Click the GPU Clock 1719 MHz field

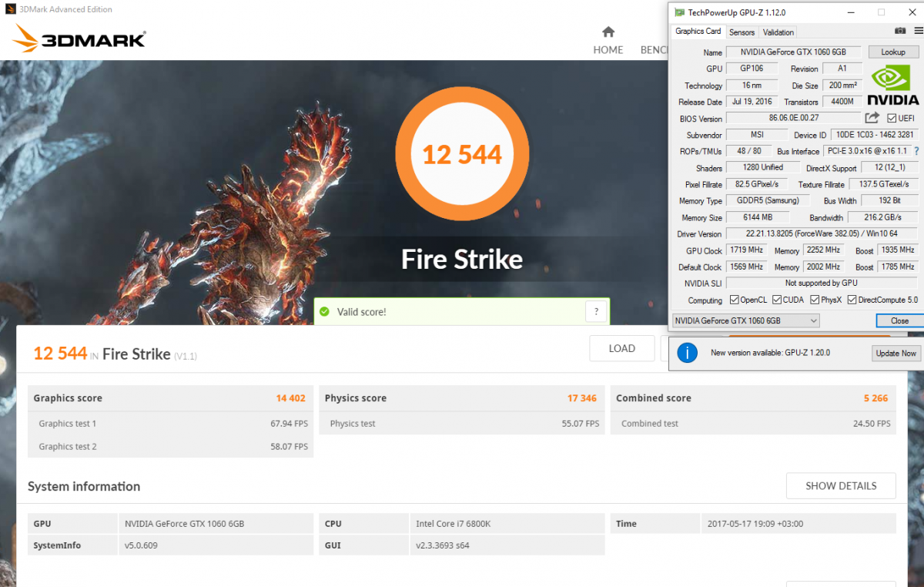[745, 250]
